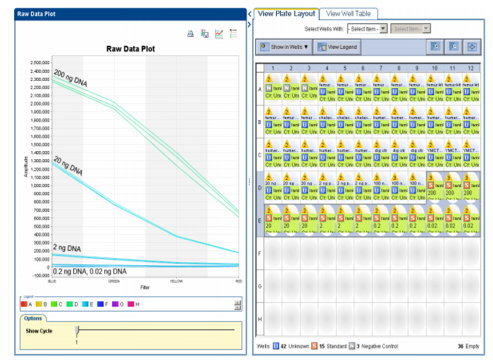Image resolution: width=493 pixels, height=361 pixels.
Task: Select plate row header E
Action: point(260,220)
